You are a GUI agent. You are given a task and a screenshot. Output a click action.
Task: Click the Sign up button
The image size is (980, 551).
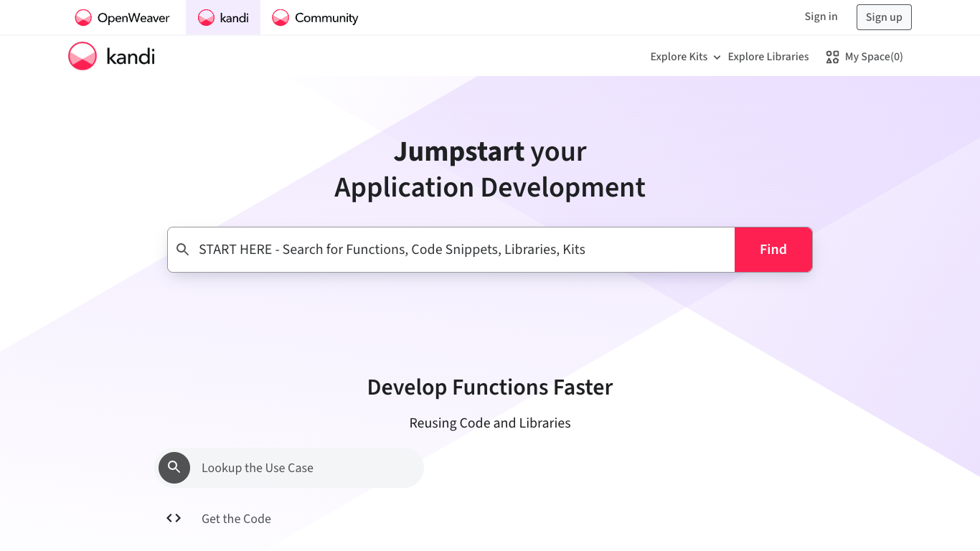tap(884, 17)
